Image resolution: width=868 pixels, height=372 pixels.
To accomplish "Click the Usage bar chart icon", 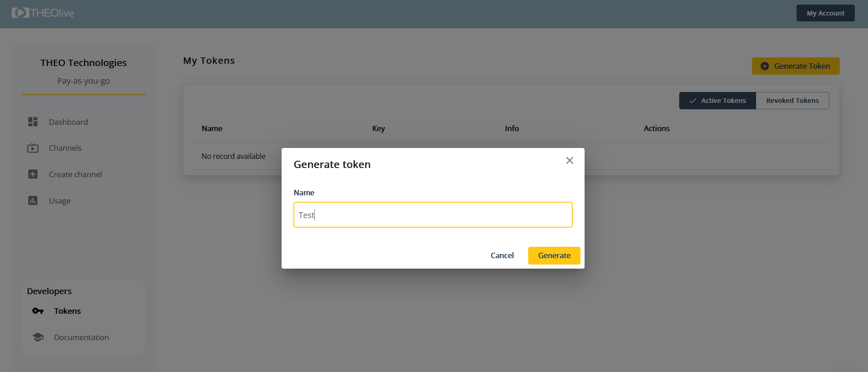I will tap(33, 201).
